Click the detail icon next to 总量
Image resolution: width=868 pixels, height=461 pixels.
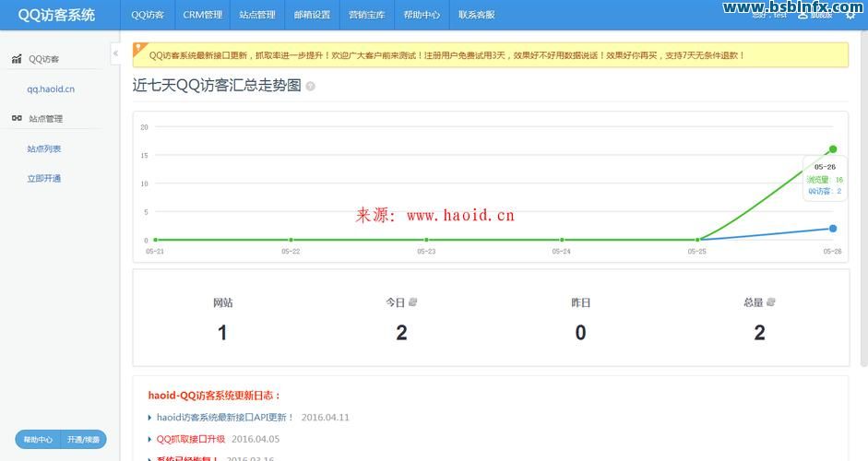pyautogui.click(x=771, y=301)
